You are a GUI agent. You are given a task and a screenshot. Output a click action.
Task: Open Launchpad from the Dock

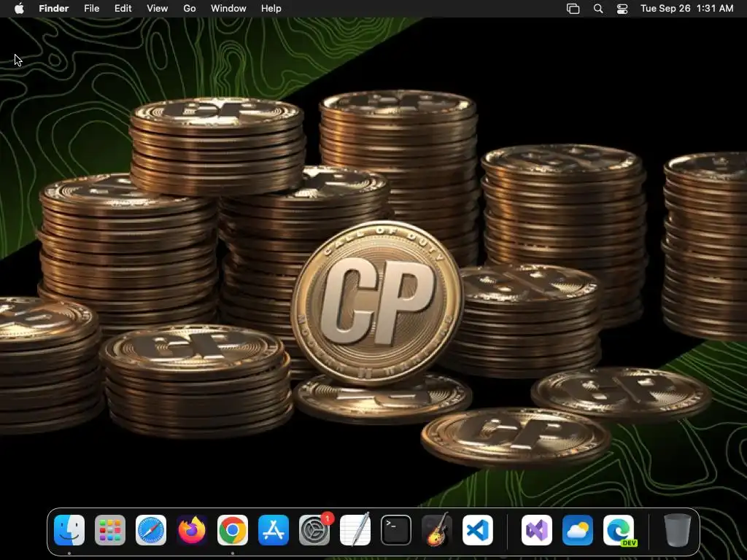[x=110, y=530]
